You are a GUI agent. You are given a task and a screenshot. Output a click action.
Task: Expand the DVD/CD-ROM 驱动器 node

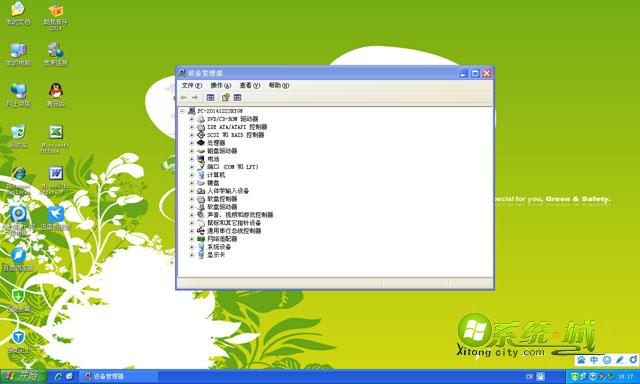pyautogui.click(x=191, y=119)
